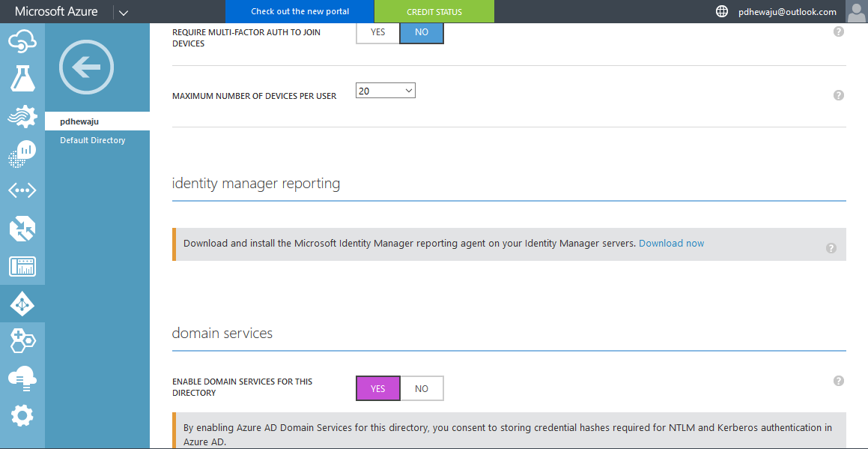
Task: Open the Settings gear icon
Action: (x=22, y=416)
